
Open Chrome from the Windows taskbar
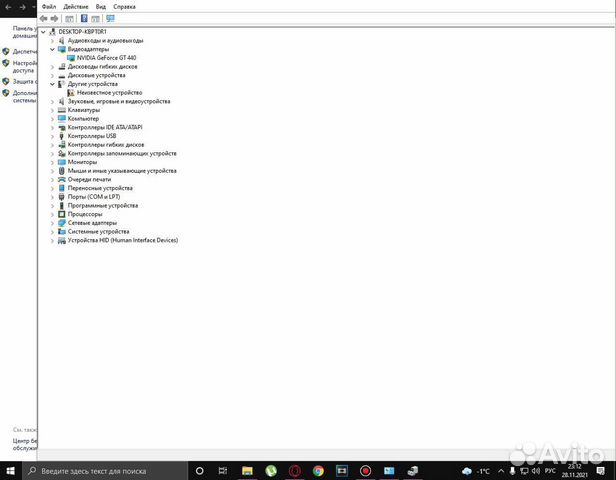point(318,471)
